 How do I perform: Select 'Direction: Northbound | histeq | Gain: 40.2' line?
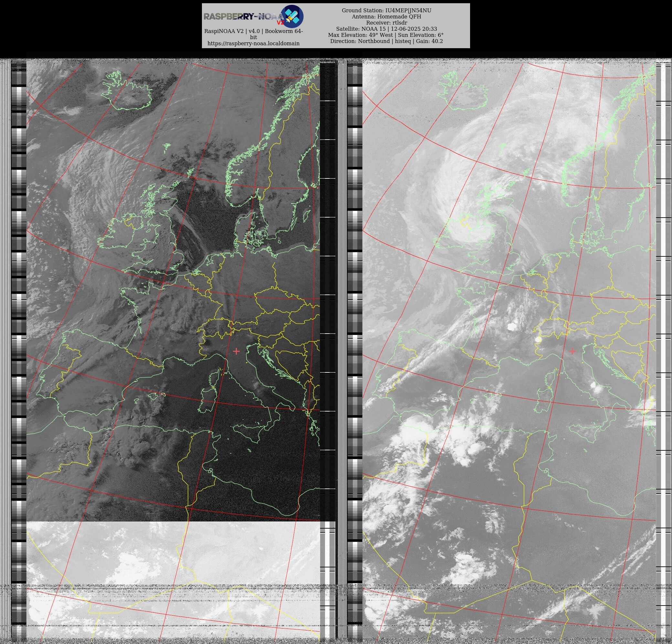[386, 41]
